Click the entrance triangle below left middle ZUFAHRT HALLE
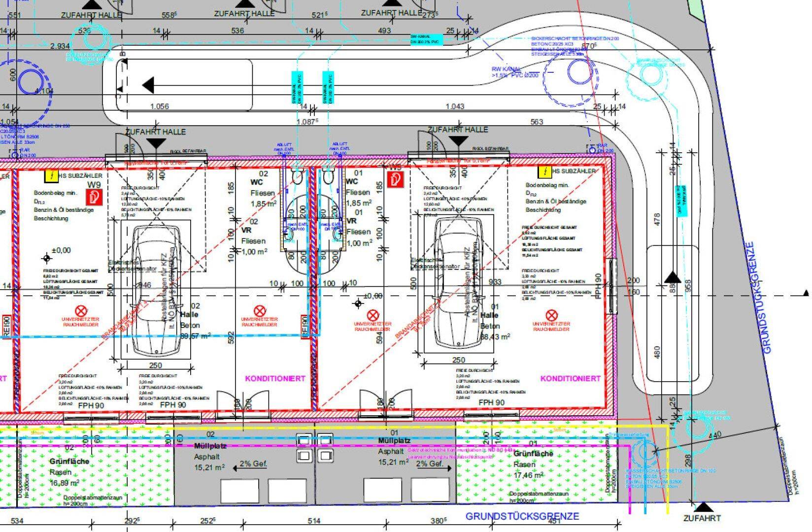 click(157, 143)
